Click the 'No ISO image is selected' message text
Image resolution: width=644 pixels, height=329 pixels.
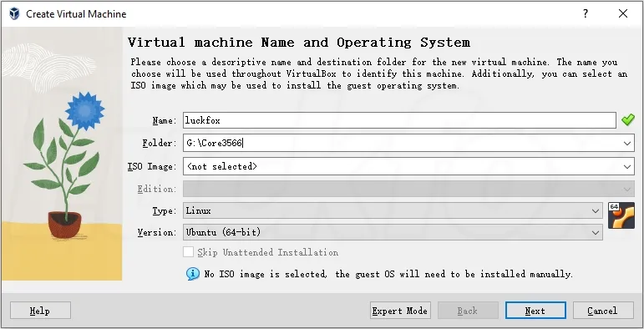pyautogui.click(x=388, y=274)
